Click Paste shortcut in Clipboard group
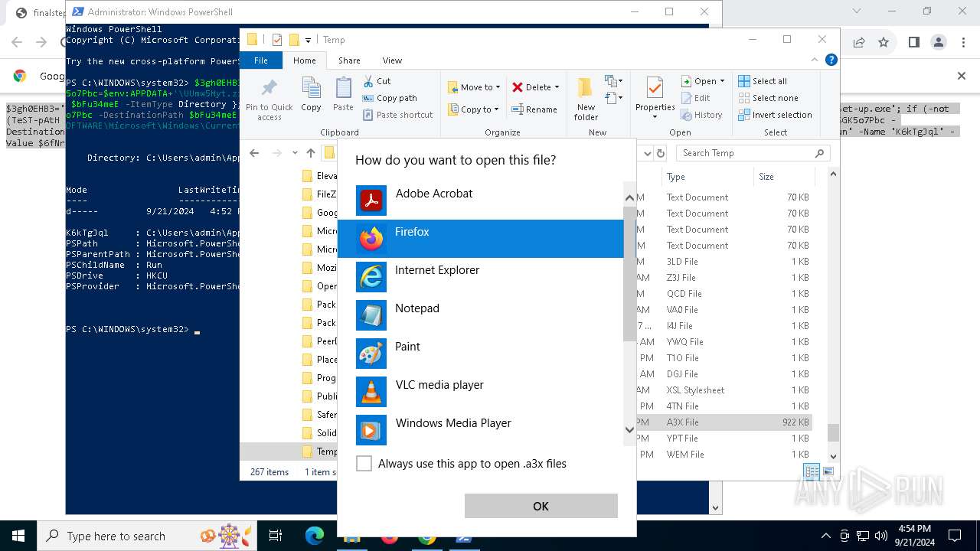The height and width of the screenshot is (551, 980). 397,115
